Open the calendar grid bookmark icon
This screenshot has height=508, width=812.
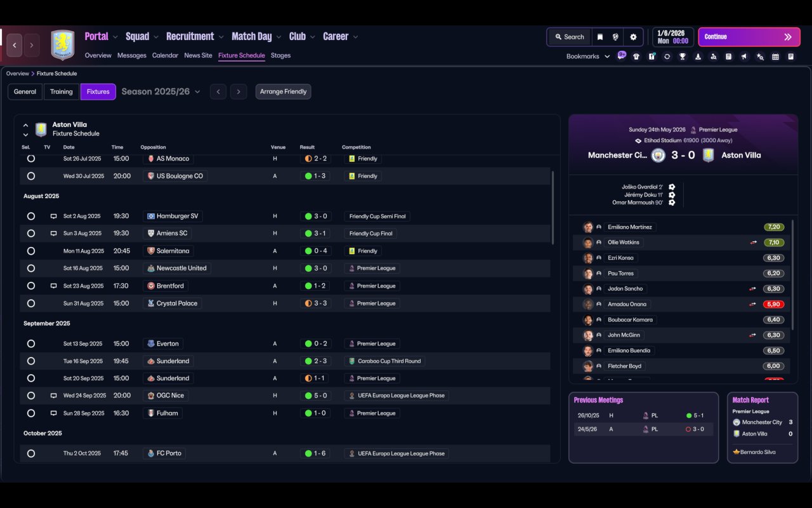coord(775,57)
